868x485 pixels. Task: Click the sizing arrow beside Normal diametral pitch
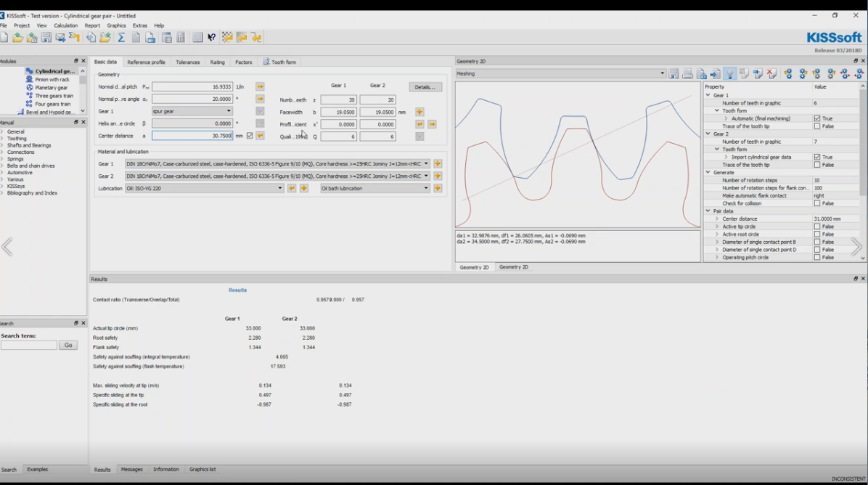click(x=260, y=87)
